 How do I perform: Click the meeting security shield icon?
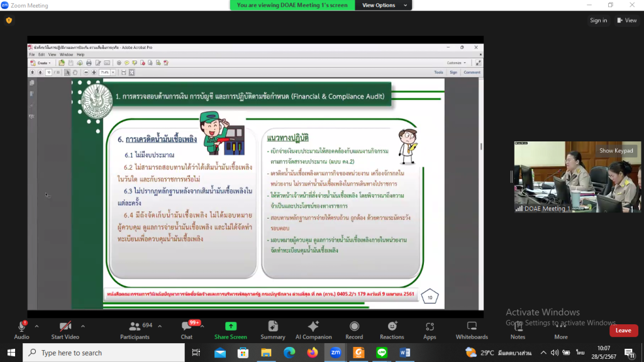(x=9, y=20)
